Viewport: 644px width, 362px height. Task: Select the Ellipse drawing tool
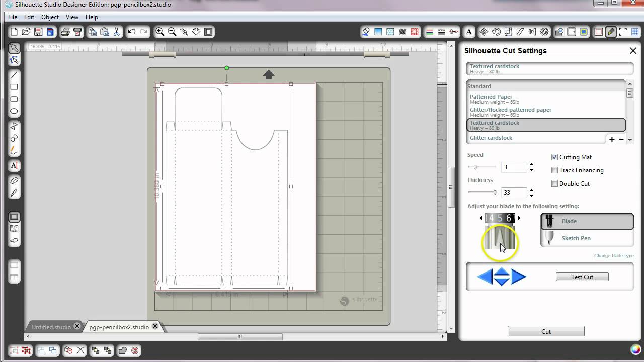14,111
